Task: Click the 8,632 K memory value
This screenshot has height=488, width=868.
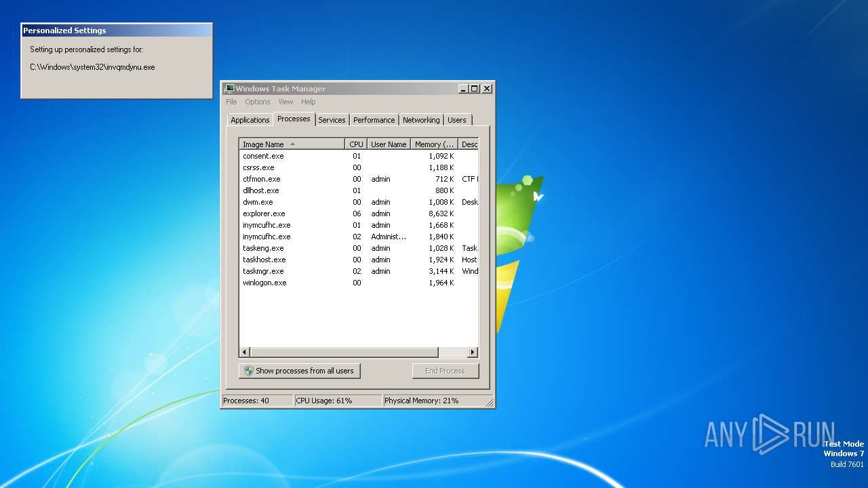Action: pos(441,213)
